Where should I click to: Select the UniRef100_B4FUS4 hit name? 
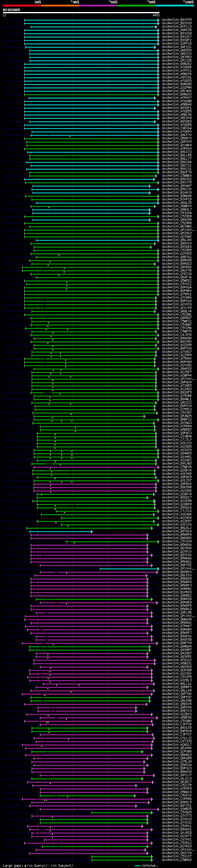coord(177,349)
